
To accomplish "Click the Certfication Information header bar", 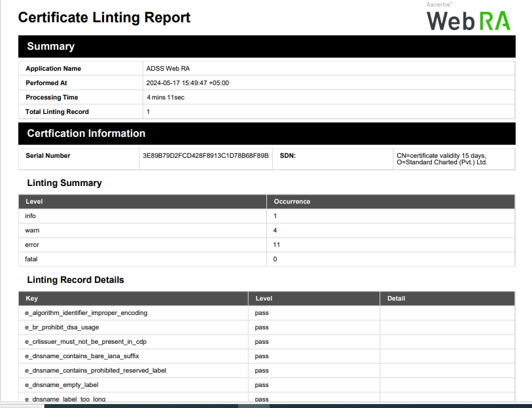I will click(x=86, y=134).
